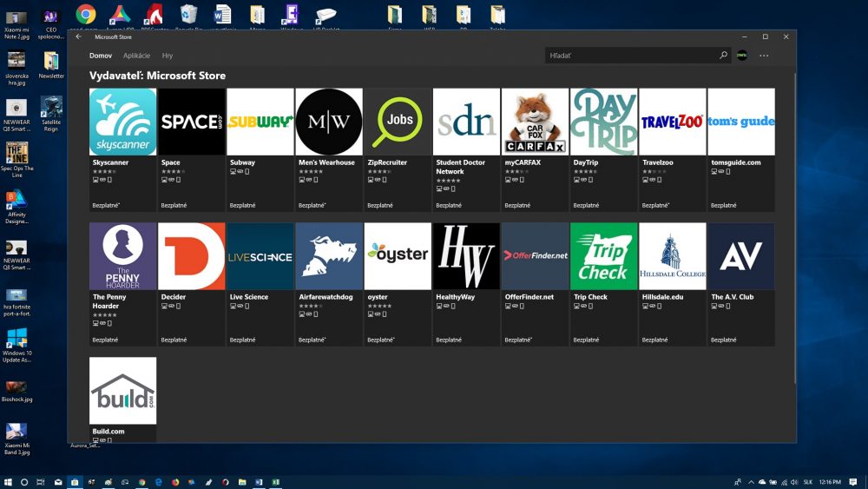Open Men's Wearhouse app tile
Screen dimensions: 868x489
coord(329,149)
